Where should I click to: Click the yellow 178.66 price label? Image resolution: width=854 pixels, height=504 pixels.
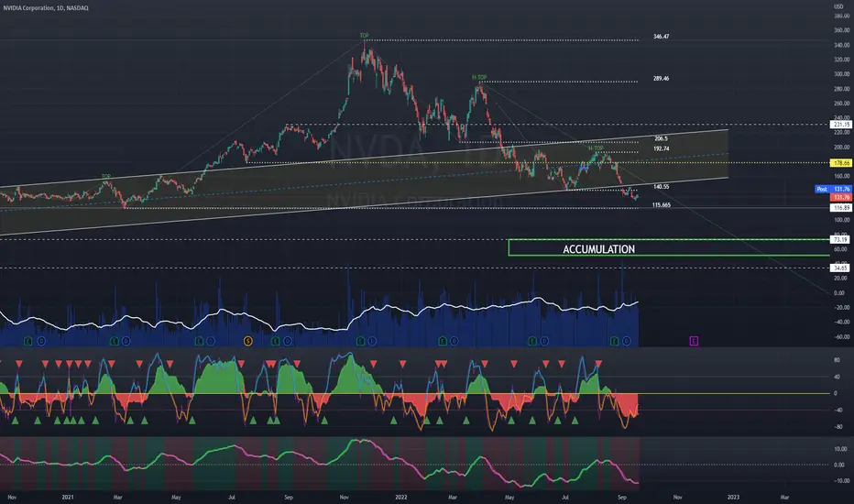[840, 163]
